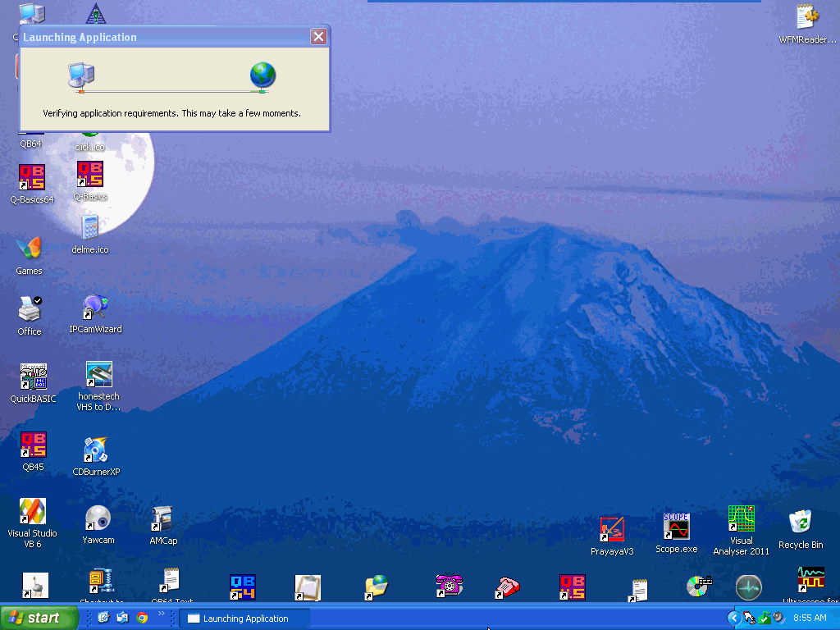Click the Start button

coord(39,618)
